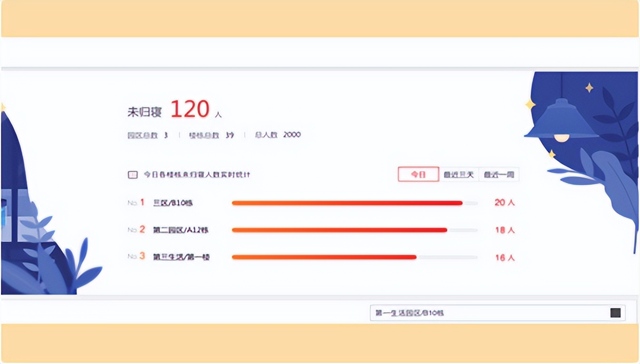Click the 18人 count for A12栋

(x=504, y=230)
